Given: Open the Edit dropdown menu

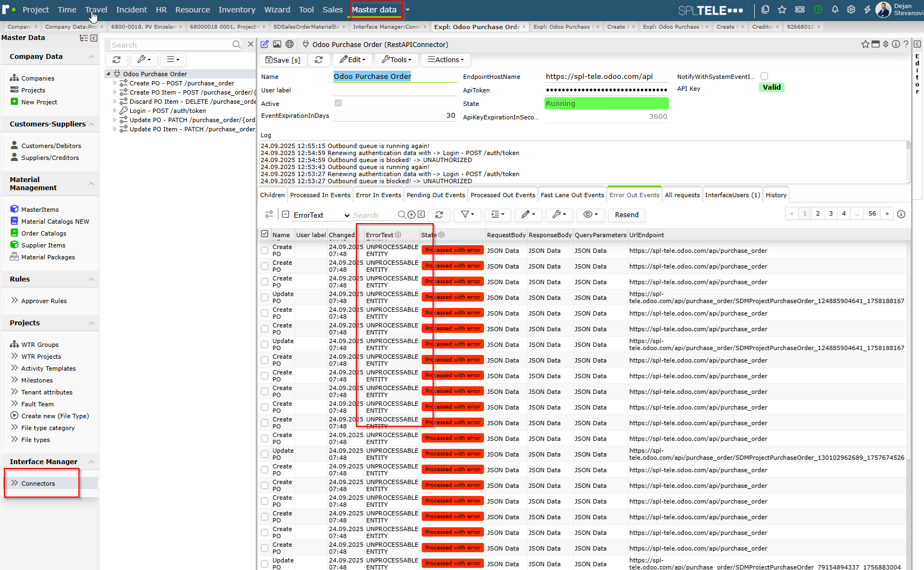Looking at the screenshot, I should pos(352,60).
